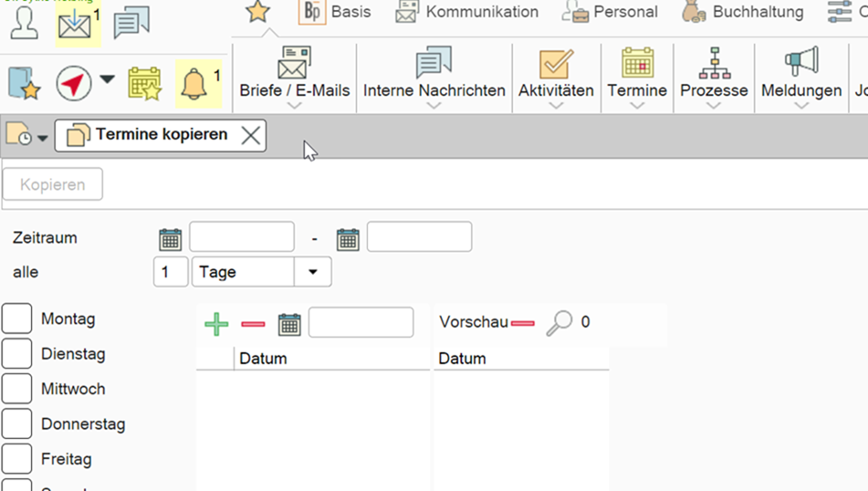
Task: Open the Tage interval unit dropdown
Action: tap(313, 272)
